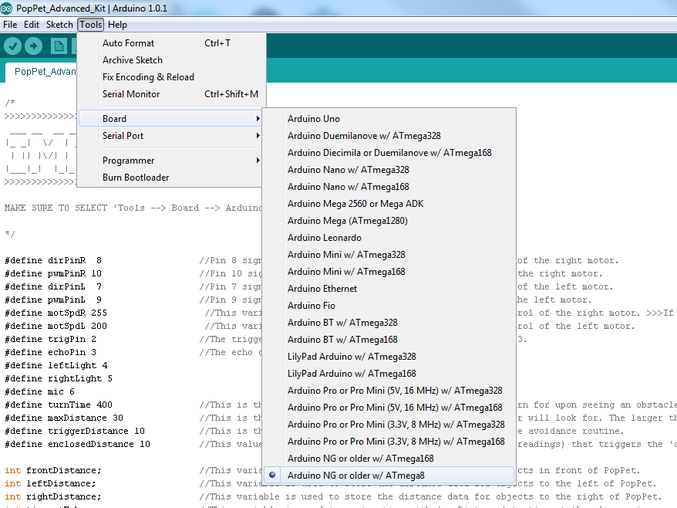Select Arduino Diecimila or Duemilanove w/ ATmega168
677x508 pixels.
(389, 153)
